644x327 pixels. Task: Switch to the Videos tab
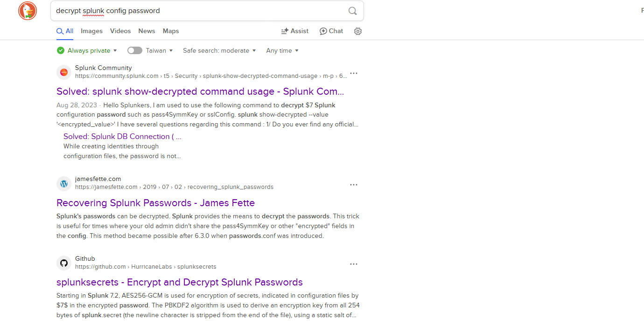point(120,31)
